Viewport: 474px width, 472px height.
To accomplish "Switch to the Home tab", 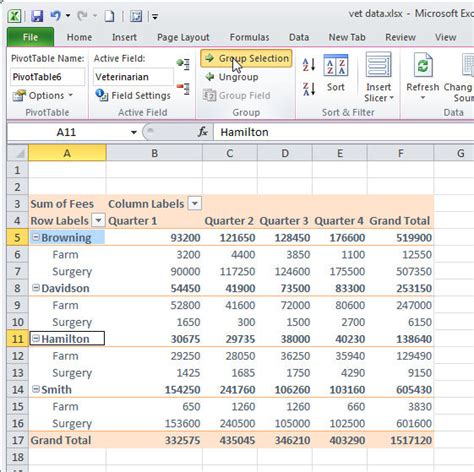I will point(79,37).
